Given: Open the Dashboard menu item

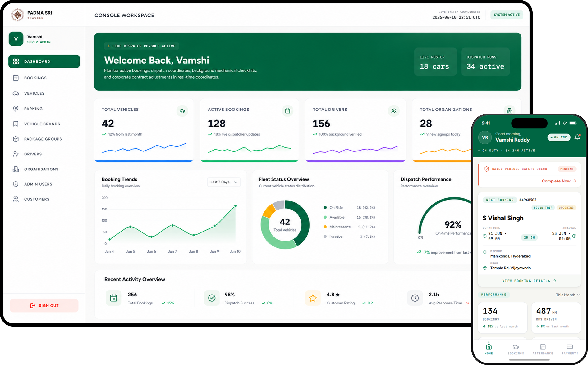Looking at the screenshot, I should [x=44, y=61].
